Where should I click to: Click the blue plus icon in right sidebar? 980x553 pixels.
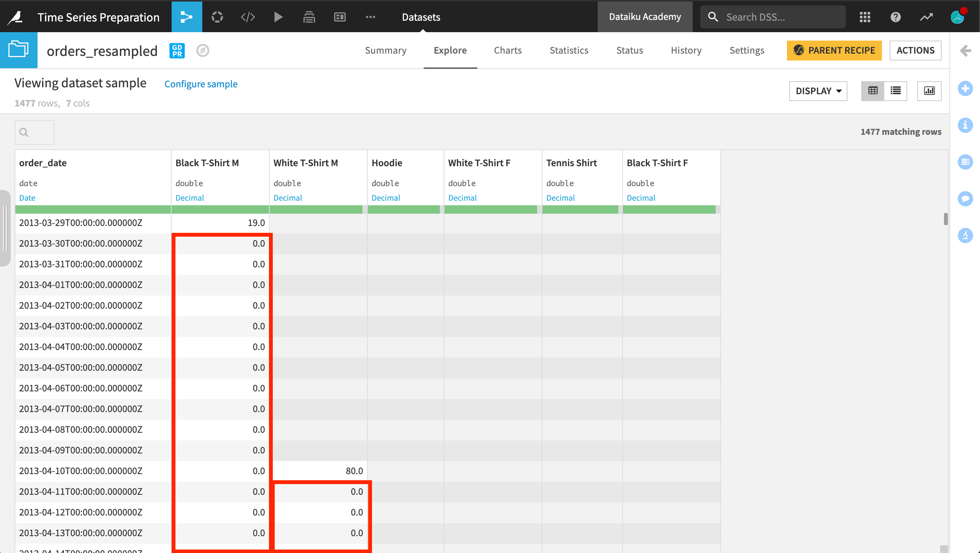coord(965,88)
